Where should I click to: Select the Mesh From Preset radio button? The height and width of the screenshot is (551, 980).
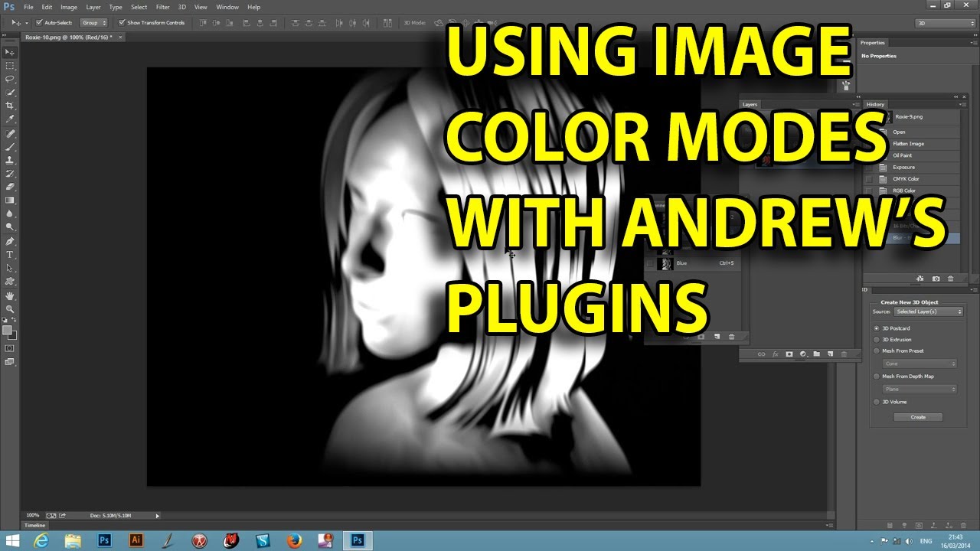(x=877, y=350)
